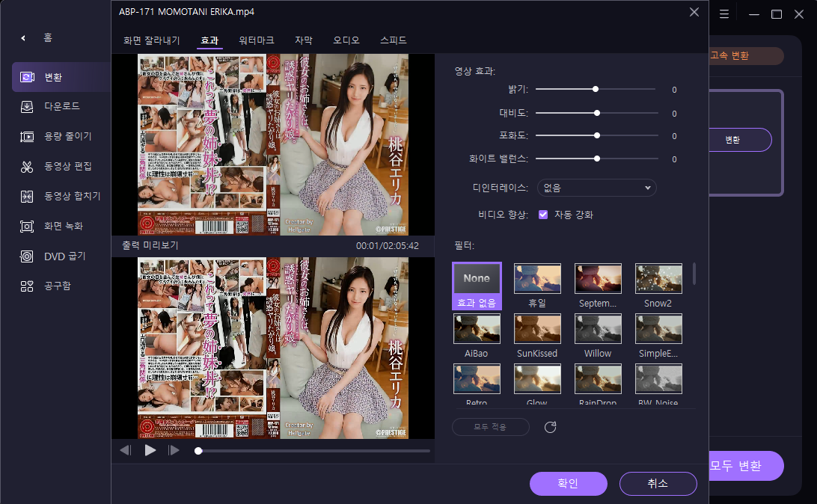
Task: Open the 공구함 toolbox icon
Action: click(x=27, y=286)
